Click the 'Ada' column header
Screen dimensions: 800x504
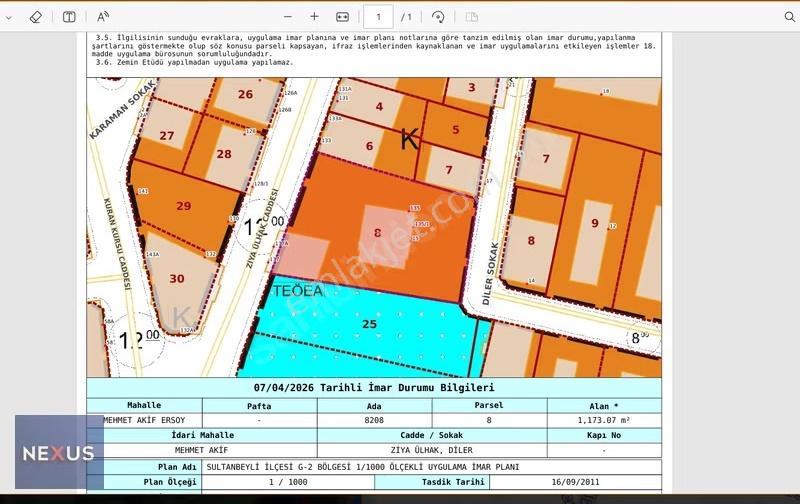pyautogui.click(x=374, y=406)
